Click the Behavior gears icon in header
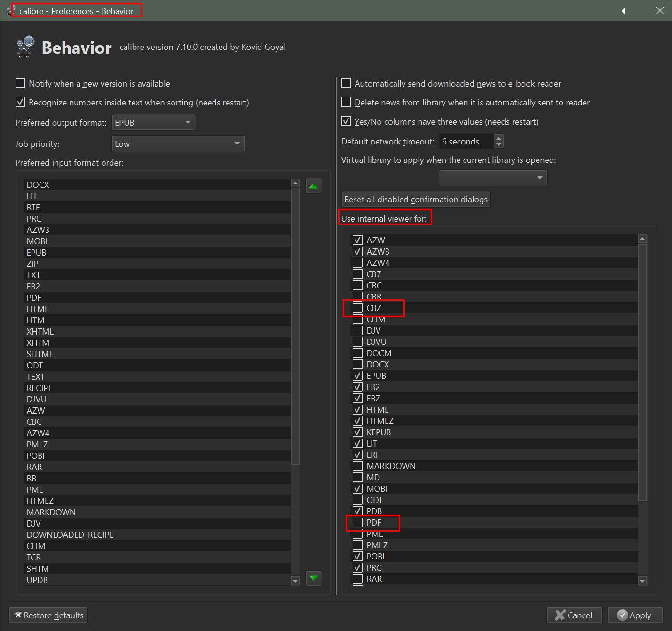The width and height of the screenshot is (672, 631). (x=25, y=47)
